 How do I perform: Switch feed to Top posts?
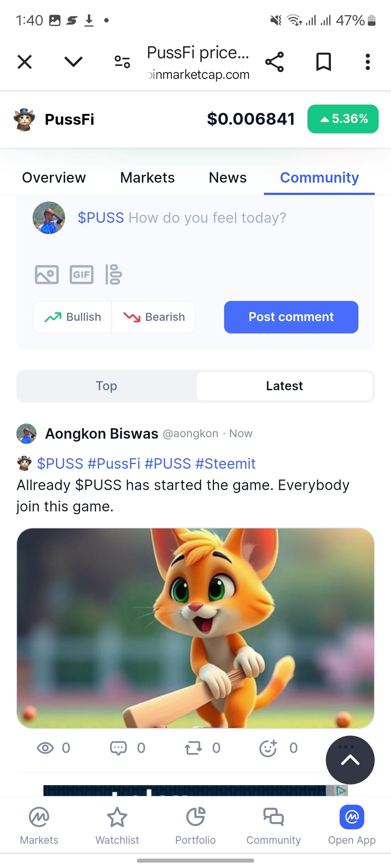(x=106, y=386)
